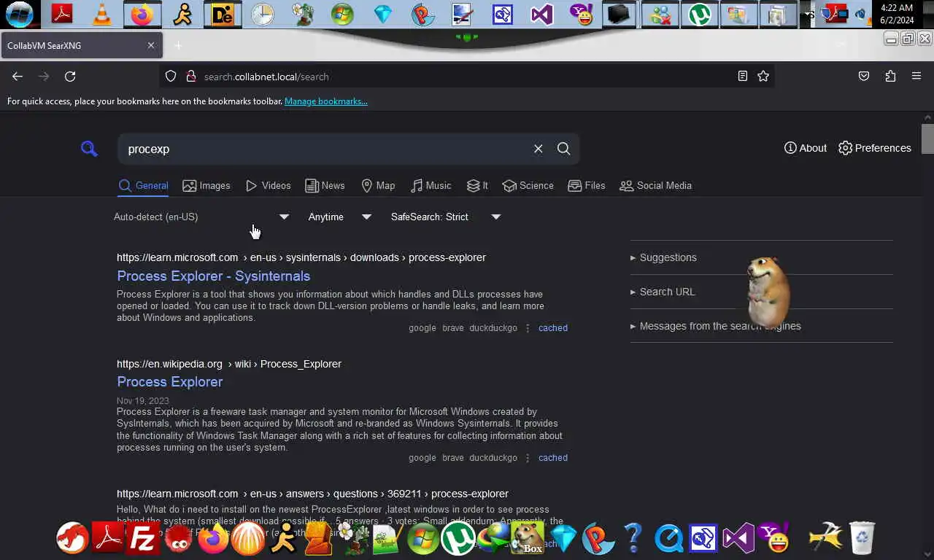Open more options dots for Sysinternals result
This screenshot has height=560, width=934.
(528, 328)
